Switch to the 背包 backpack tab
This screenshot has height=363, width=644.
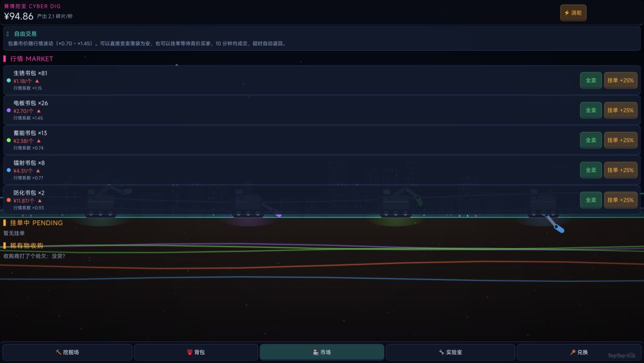196,352
